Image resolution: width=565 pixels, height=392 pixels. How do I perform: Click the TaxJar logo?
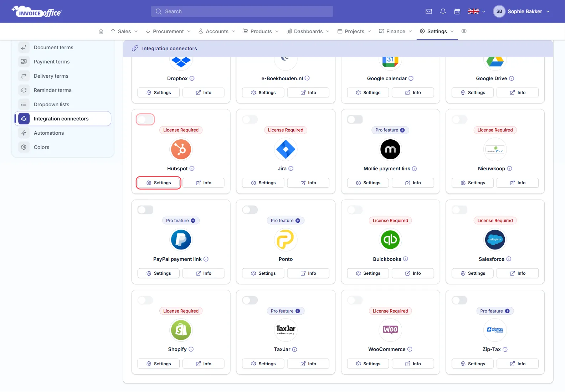[286, 330]
